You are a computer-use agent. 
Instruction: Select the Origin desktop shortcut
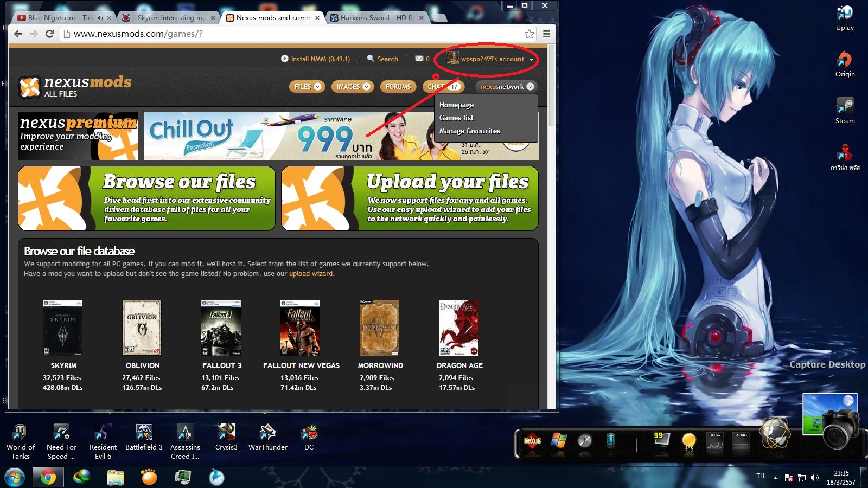[x=845, y=65]
